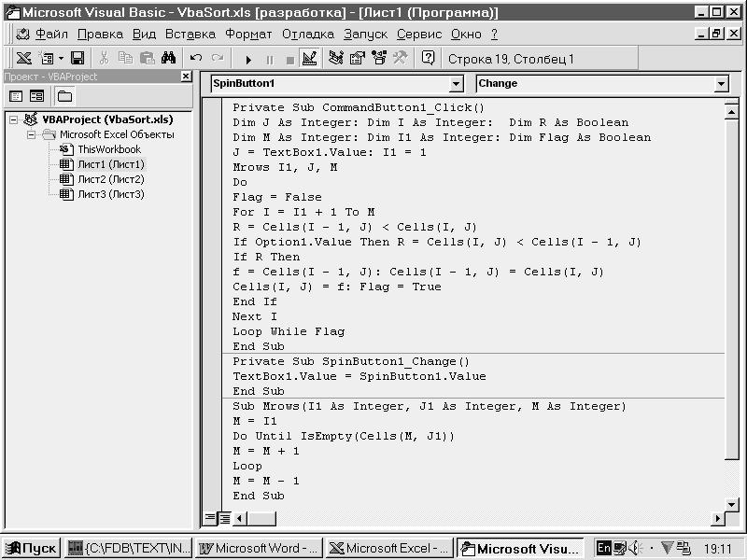This screenshot has width=747, height=560.
Task: Open the Окно menu
Action: tap(466, 35)
